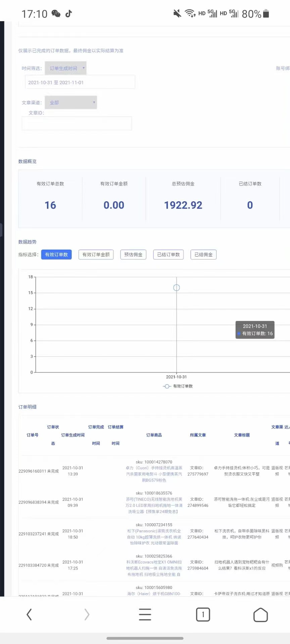Select the 有效订单金额 metric button
The width and height of the screenshot is (290, 644).
pos(96,255)
